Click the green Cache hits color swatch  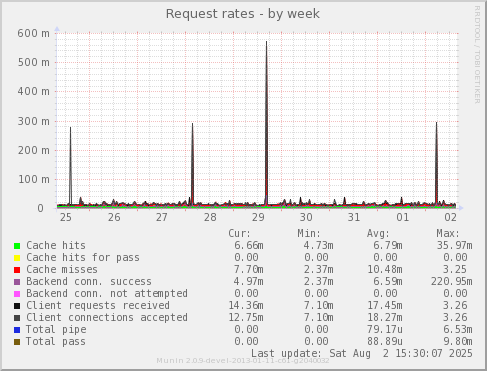click(17, 246)
